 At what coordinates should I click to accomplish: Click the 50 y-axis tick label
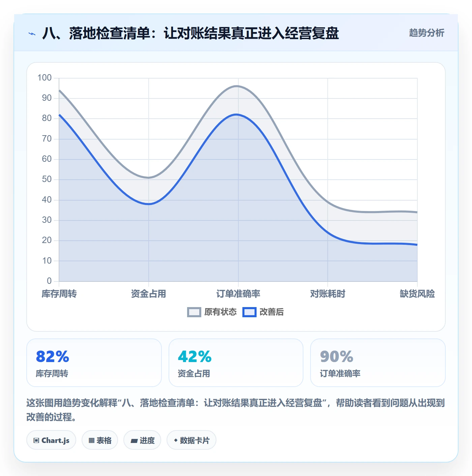click(x=47, y=179)
